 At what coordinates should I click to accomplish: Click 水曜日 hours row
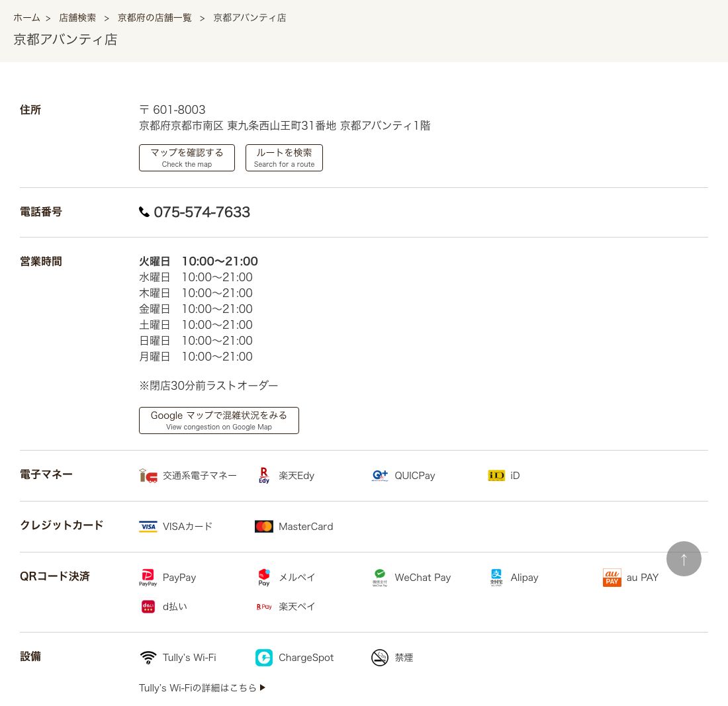coord(195,277)
